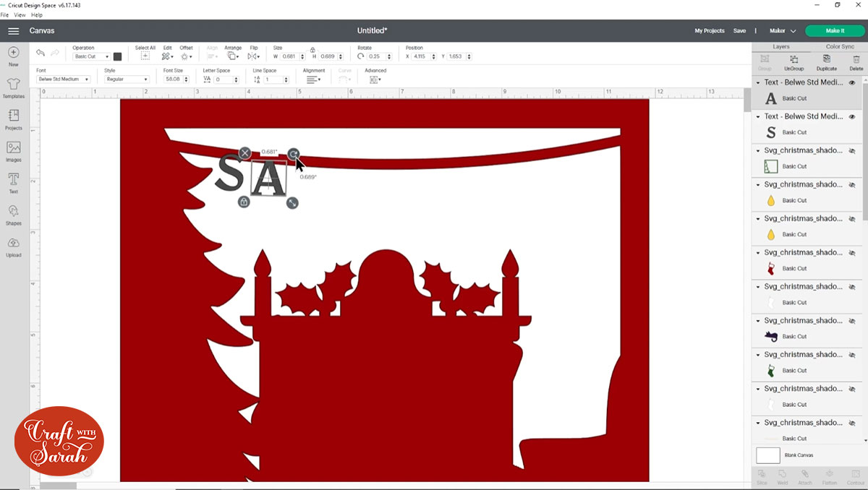Image resolution: width=868 pixels, height=490 pixels.
Task: Switch to the Color Sync tab
Action: pos(839,46)
